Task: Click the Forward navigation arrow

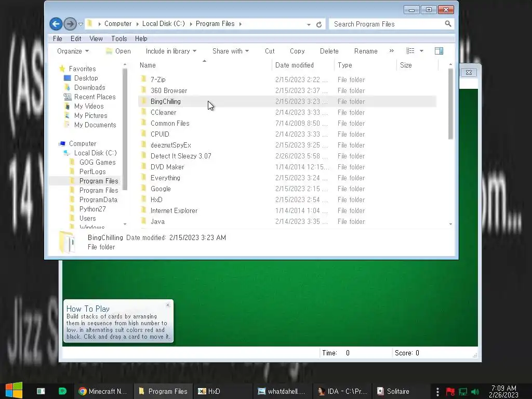Action: coord(70,24)
